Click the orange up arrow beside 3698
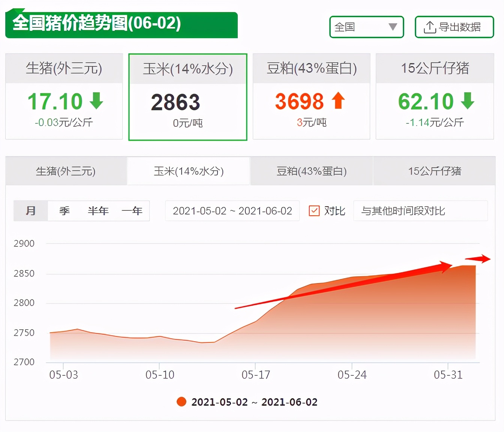The height and width of the screenshot is (432, 504). pos(339,100)
